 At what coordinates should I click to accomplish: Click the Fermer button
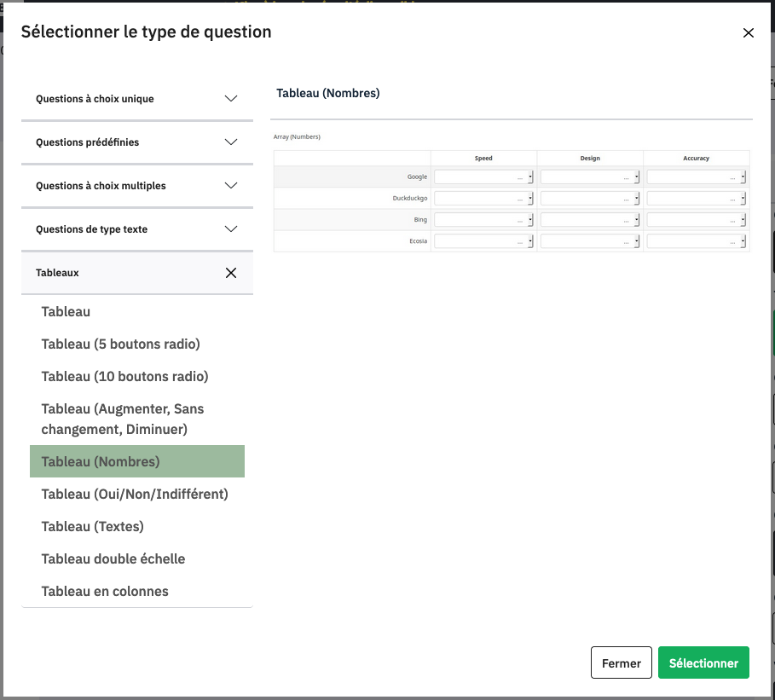pyautogui.click(x=621, y=663)
